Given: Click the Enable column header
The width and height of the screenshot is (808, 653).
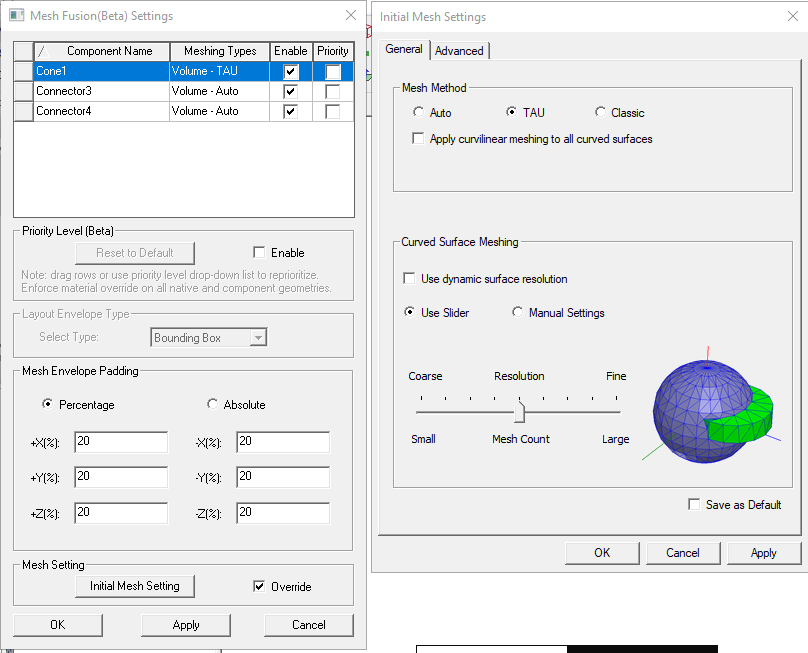Looking at the screenshot, I should [x=291, y=52].
